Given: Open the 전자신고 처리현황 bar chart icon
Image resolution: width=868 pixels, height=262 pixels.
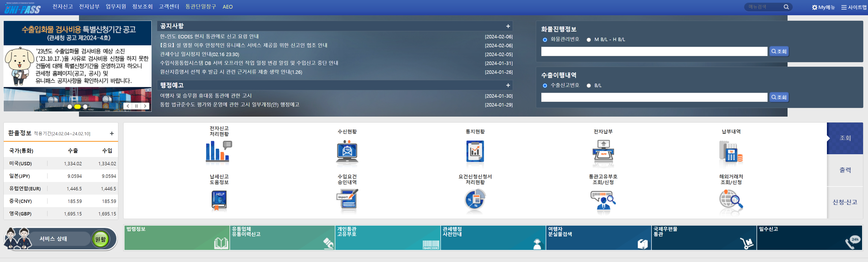Looking at the screenshot, I should (219, 151).
